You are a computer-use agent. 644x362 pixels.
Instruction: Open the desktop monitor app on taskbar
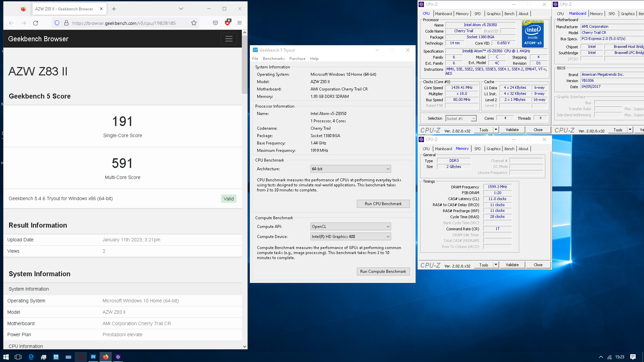point(44,357)
